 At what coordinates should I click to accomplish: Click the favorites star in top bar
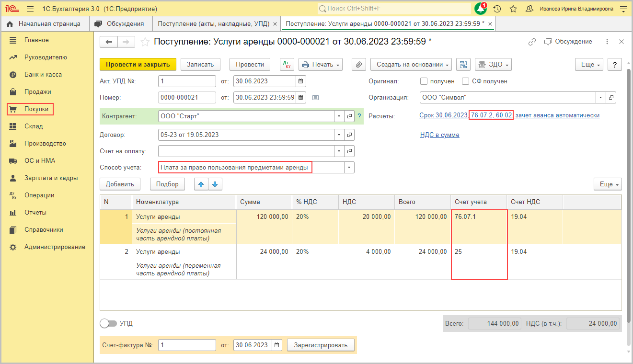coord(513,9)
